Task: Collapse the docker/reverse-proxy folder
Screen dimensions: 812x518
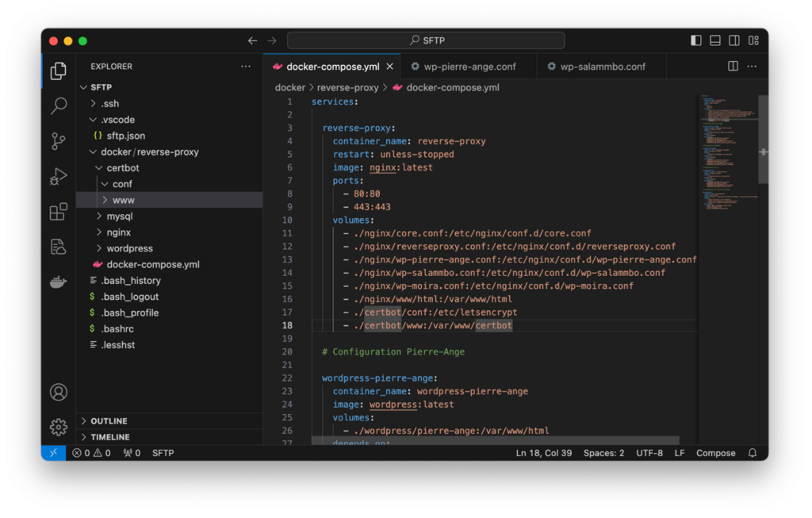Action: click(170, 152)
